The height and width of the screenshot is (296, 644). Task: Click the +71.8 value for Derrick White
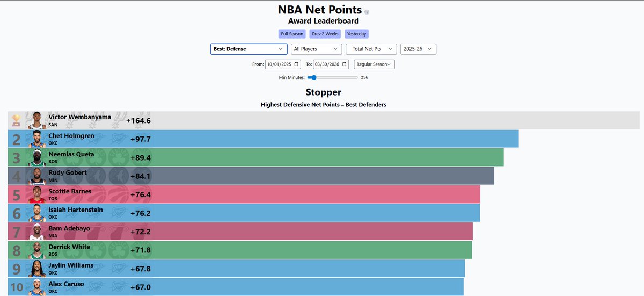(141, 250)
